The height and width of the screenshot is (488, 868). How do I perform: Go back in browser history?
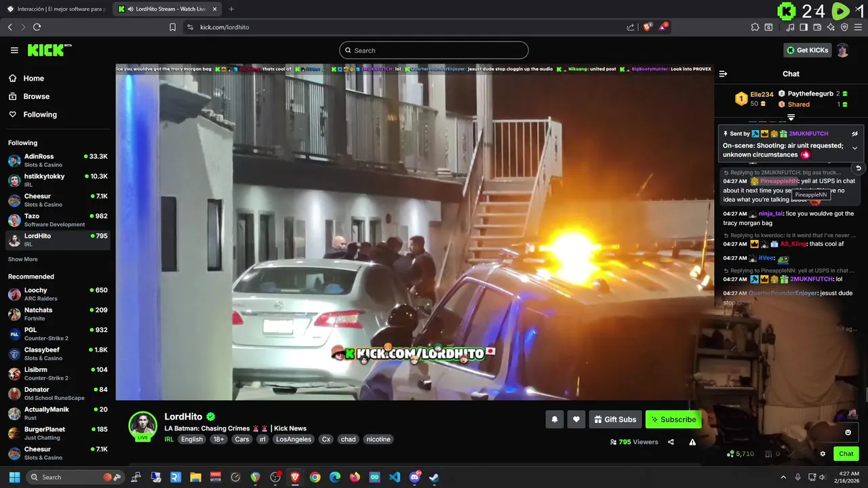click(x=10, y=27)
